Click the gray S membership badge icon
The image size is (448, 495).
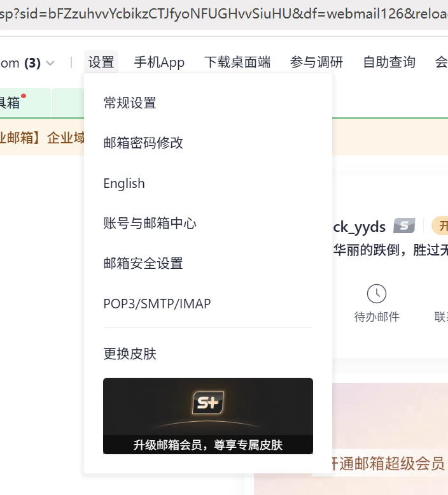tap(404, 226)
